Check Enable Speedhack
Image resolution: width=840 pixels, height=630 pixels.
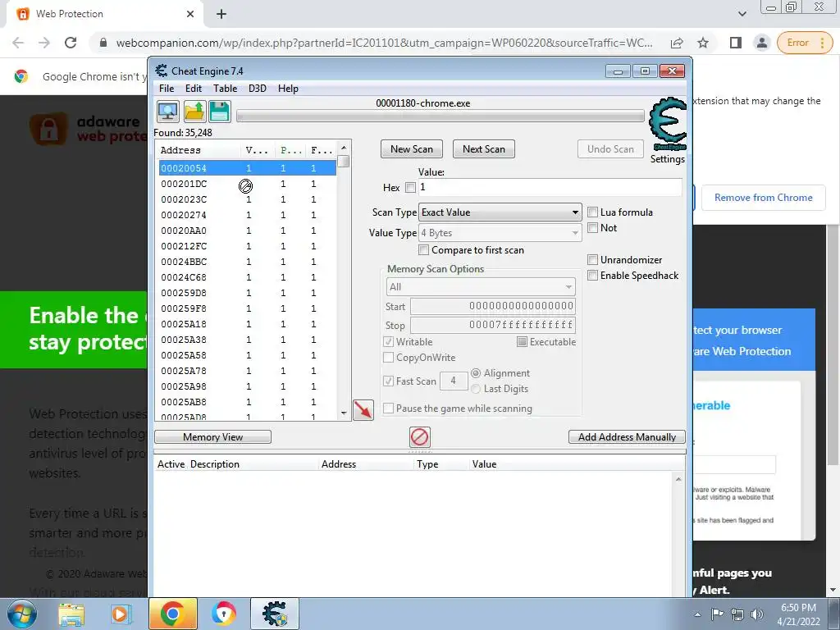click(592, 276)
